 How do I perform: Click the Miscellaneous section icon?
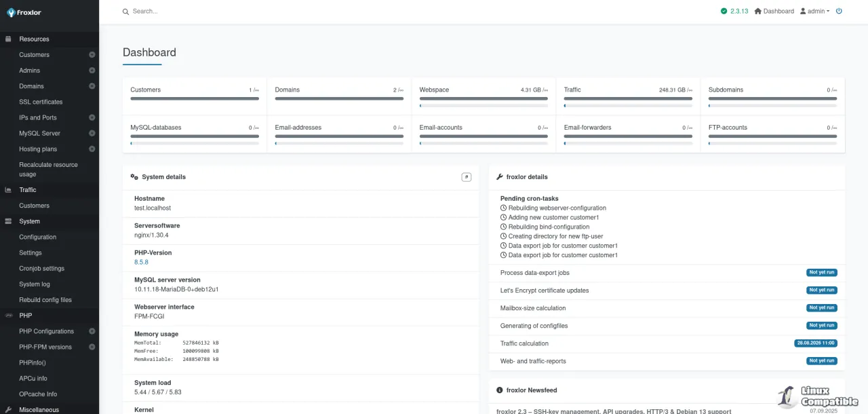pyautogui.click(x=8, y=410)
